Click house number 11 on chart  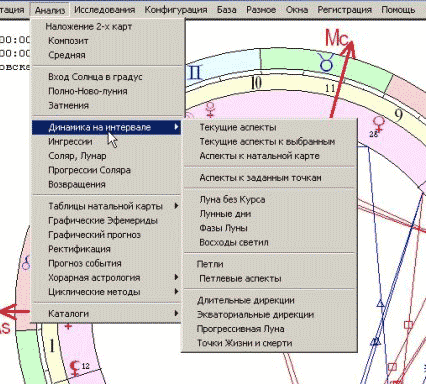tap(330, 88)
